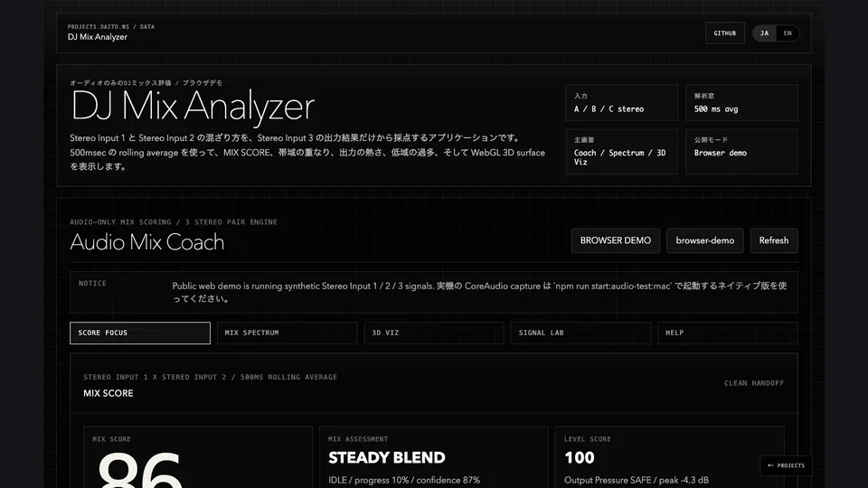Switch to the 3D VIZ tab
This screenshot has width=868, height=488.
point(433,333)
